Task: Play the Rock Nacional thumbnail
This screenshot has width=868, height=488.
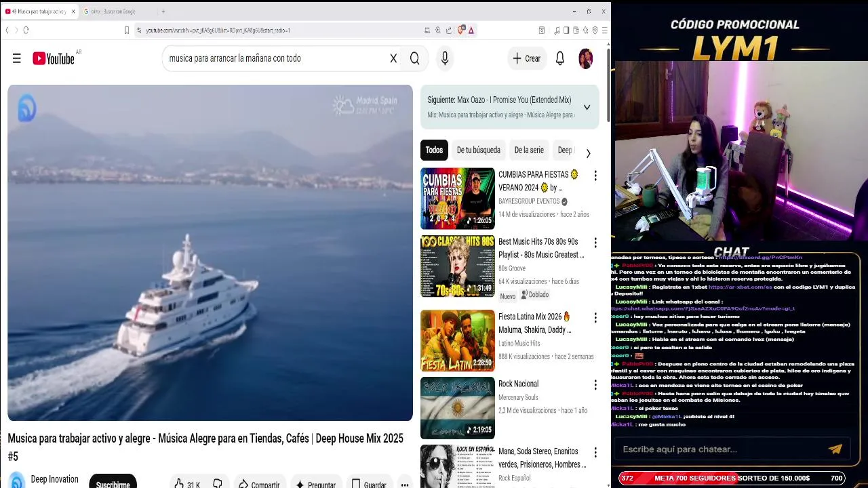Action: click(458, 408)
